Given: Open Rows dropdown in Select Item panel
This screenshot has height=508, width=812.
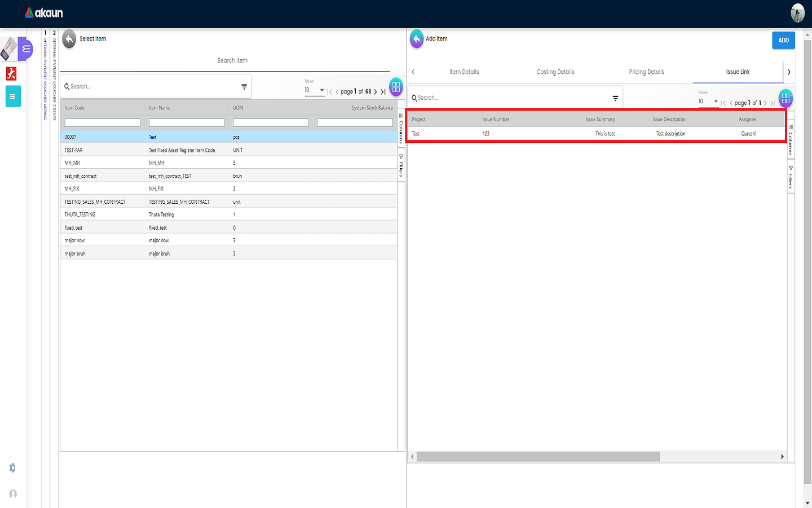Looking at the screenshot, I should tap(315, 90).
